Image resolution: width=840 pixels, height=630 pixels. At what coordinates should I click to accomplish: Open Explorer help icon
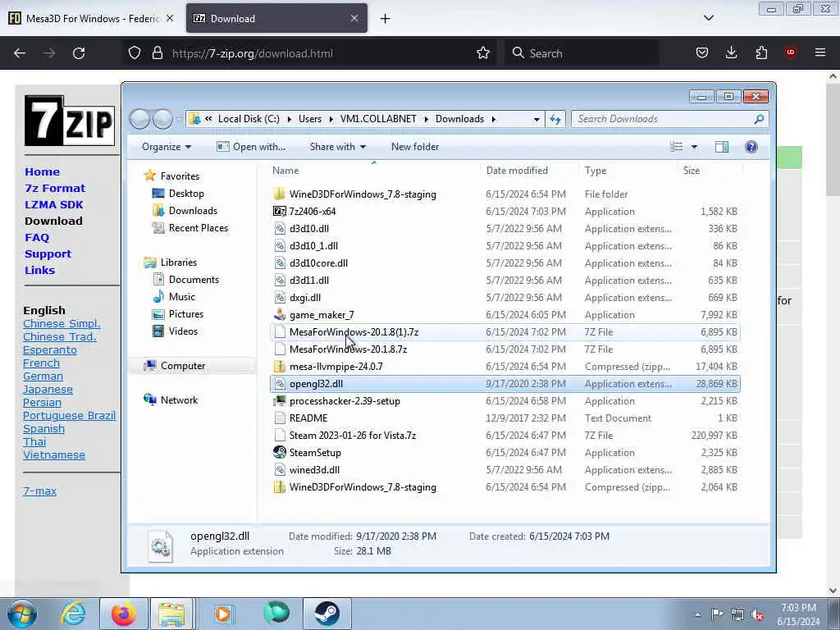[751, 147]
